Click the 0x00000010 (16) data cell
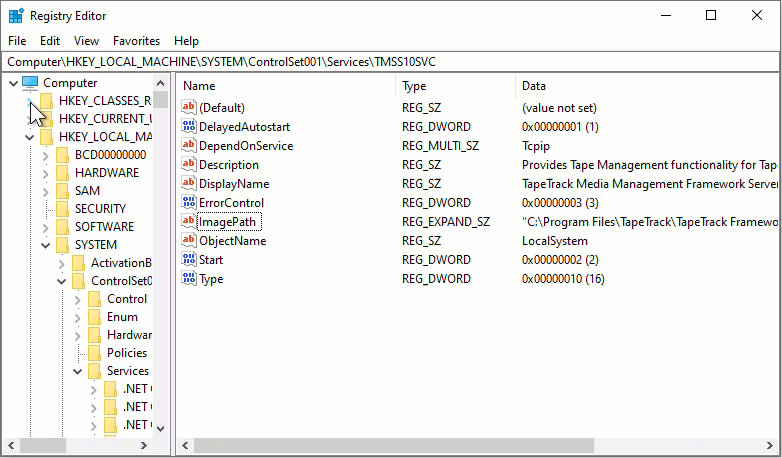 click(x=563, y=278)
